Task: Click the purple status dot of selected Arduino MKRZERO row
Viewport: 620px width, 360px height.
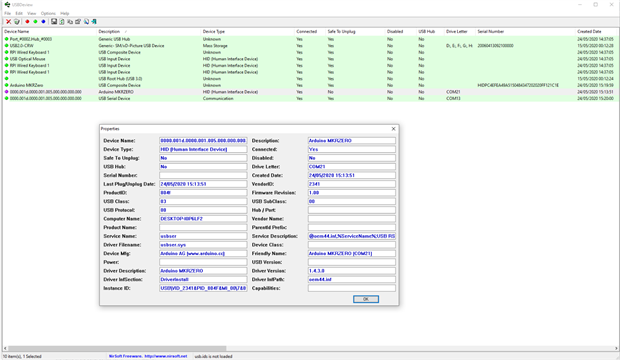Action: [6, 92]
